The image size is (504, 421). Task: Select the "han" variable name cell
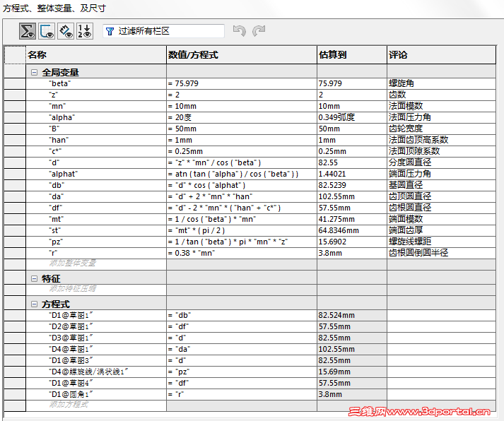(x=96, y=140)
